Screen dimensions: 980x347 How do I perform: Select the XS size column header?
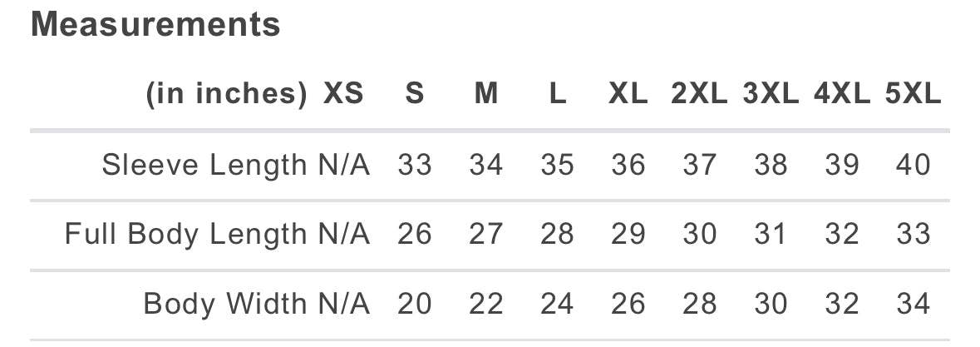click(343, 94)
